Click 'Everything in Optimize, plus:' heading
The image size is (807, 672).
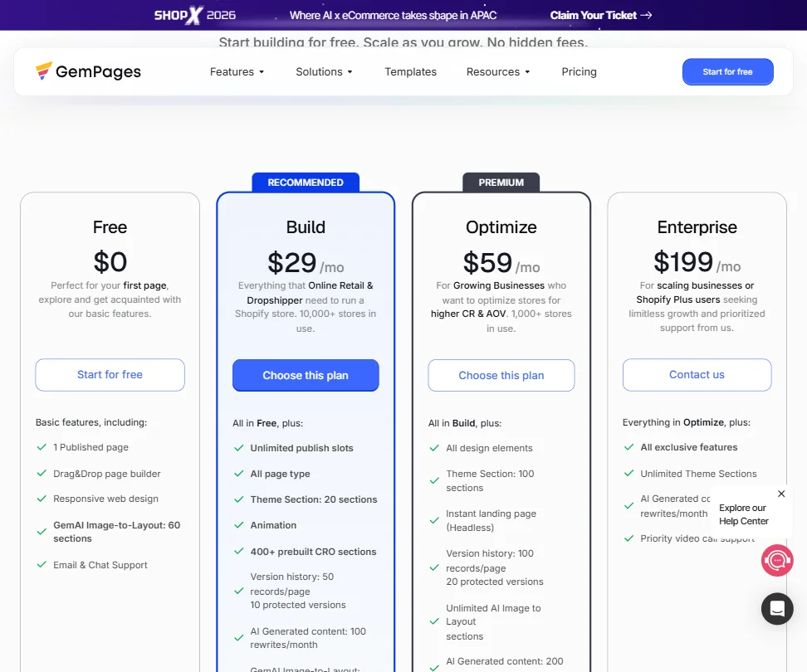[687, 422]
